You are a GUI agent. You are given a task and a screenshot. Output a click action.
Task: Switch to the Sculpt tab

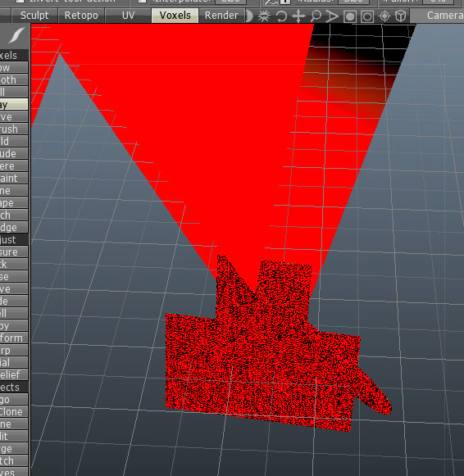click(34, 16)
